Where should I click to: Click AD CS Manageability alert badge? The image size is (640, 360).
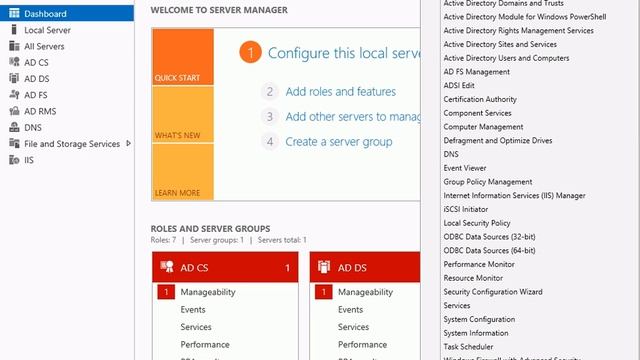(166, 292)
